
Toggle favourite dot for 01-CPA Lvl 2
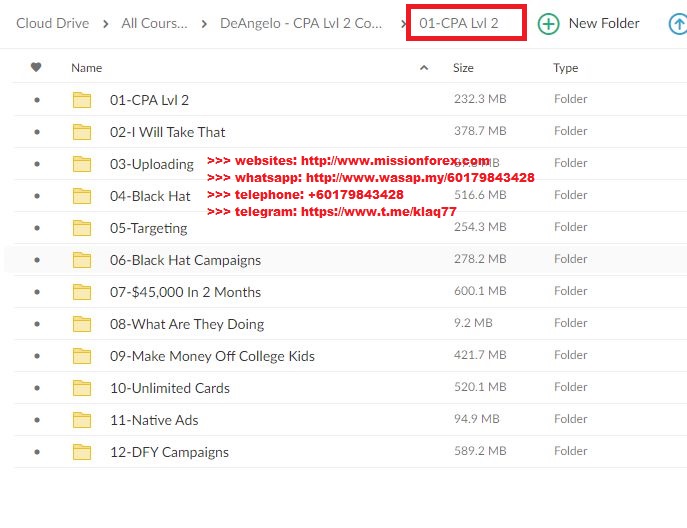(37, 100)
